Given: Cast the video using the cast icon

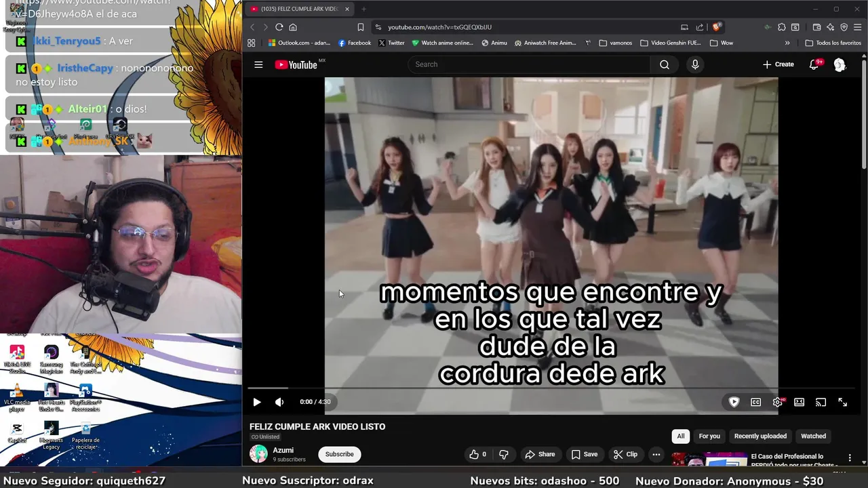Looking at the screenshot, I should [x=821, y=402].
